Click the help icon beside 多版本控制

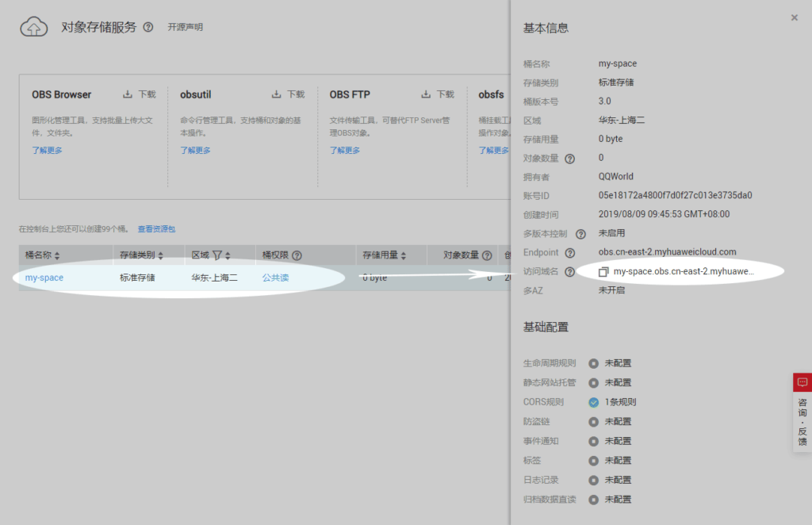tap(580, 234)
